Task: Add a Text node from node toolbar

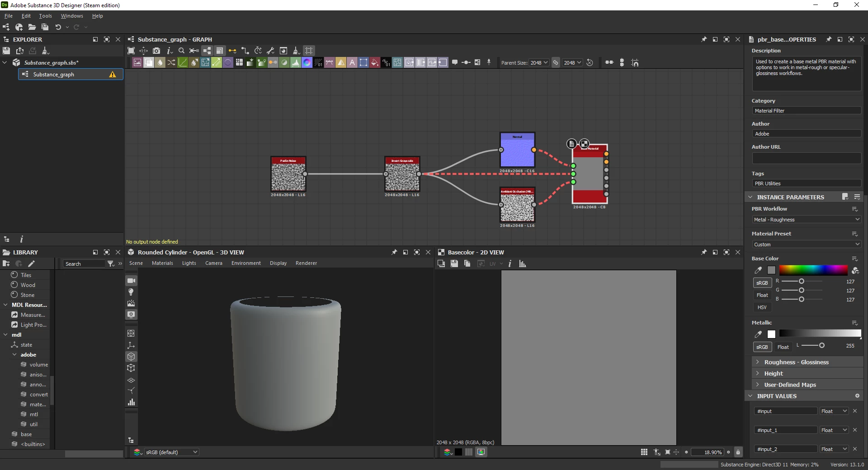Action: (x=352, y=62)
